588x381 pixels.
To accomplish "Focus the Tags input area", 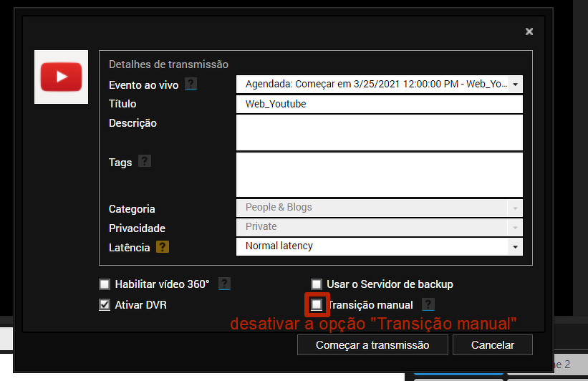I will pyautogui.click(x=380, y=174).
